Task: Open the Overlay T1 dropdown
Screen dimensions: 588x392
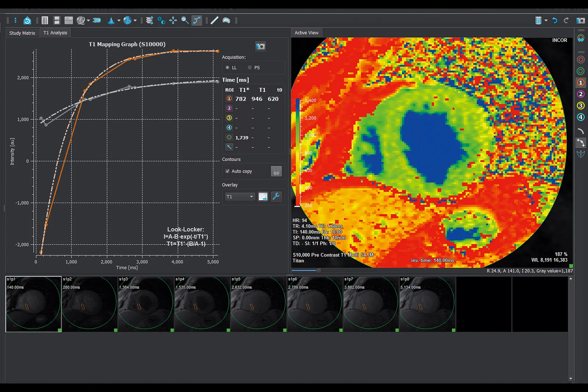Action: coord(240,197)
